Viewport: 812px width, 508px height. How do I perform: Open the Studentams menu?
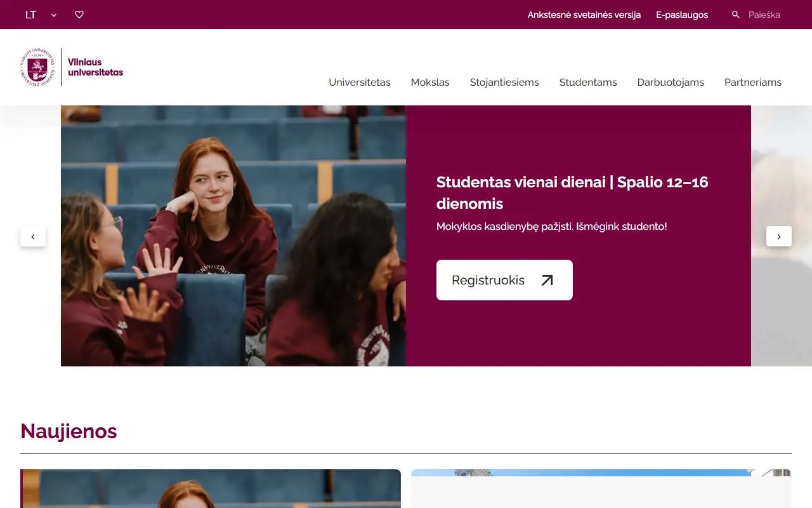click(588, 82)
